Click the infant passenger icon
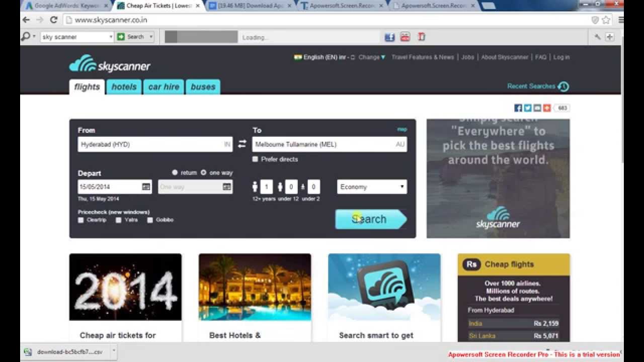The width and height of the screenshot is (644, 362). pyautogui.click(x=303, y=187)
